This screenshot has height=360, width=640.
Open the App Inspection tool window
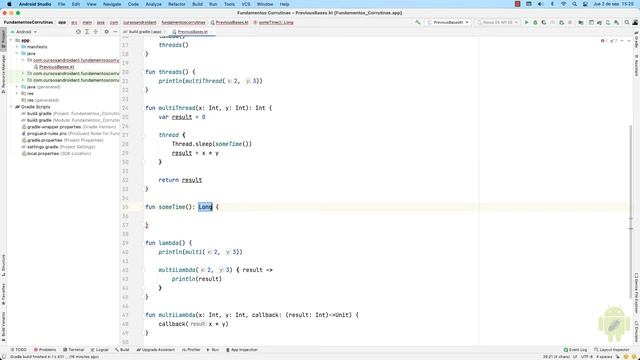coord(242,350)
